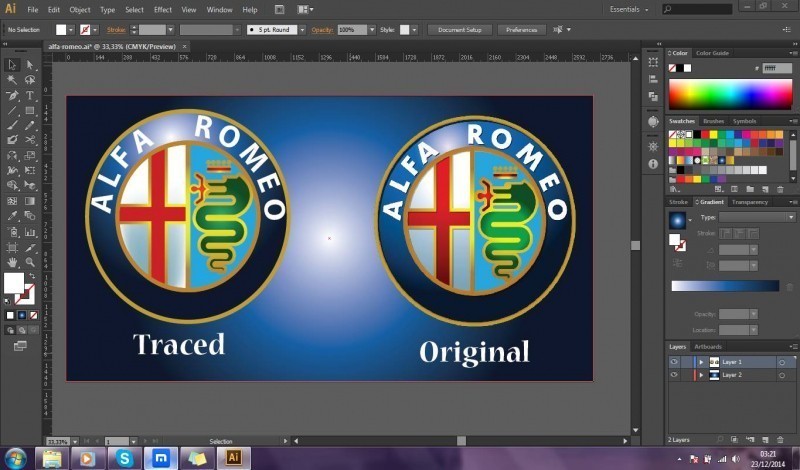The height and width of the screenshot is (470, 800).
Task: Create new layer with Layers panel icon
Action: pos(765,439)
